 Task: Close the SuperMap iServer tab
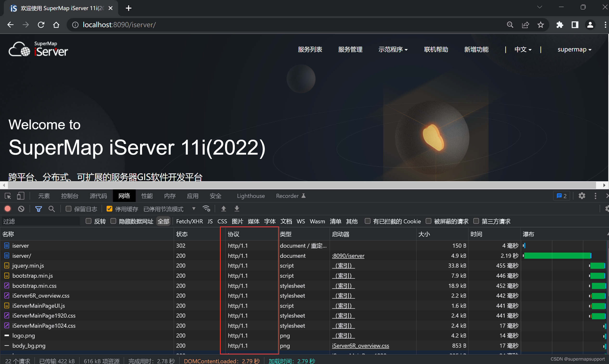(110, 8)
